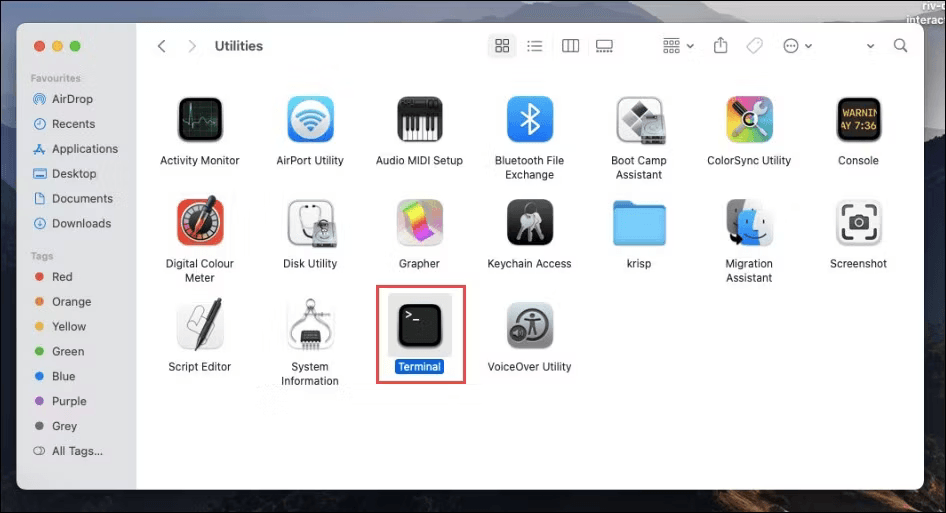Open Desktop in the sidebar
This screenshot has width=946, height=513.
click(65, 174)
